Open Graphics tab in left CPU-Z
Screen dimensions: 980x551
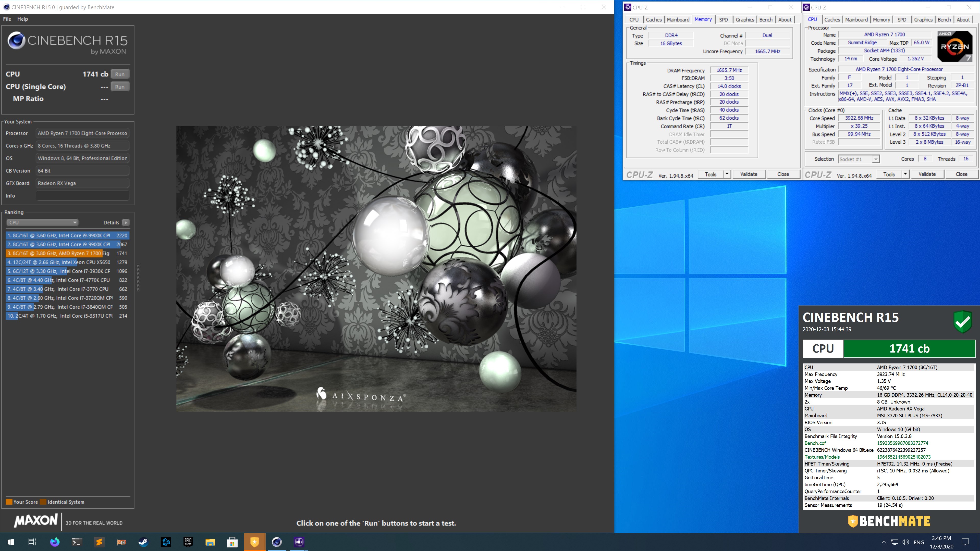(x=744, y=20)
